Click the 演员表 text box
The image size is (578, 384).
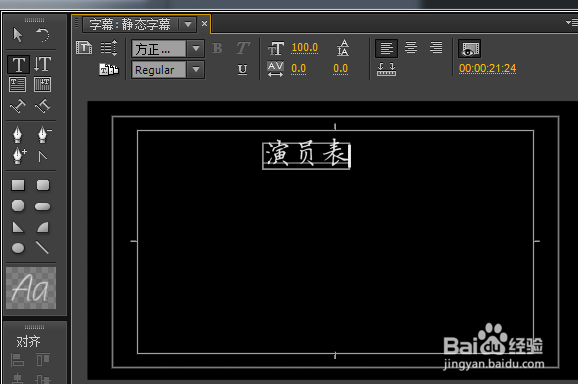(x=306, y=156)
